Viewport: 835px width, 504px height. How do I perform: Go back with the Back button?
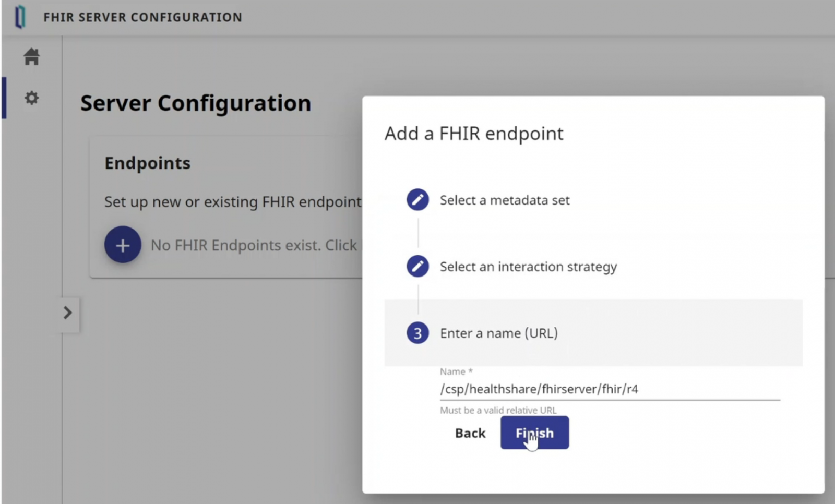tap(470, 433)
